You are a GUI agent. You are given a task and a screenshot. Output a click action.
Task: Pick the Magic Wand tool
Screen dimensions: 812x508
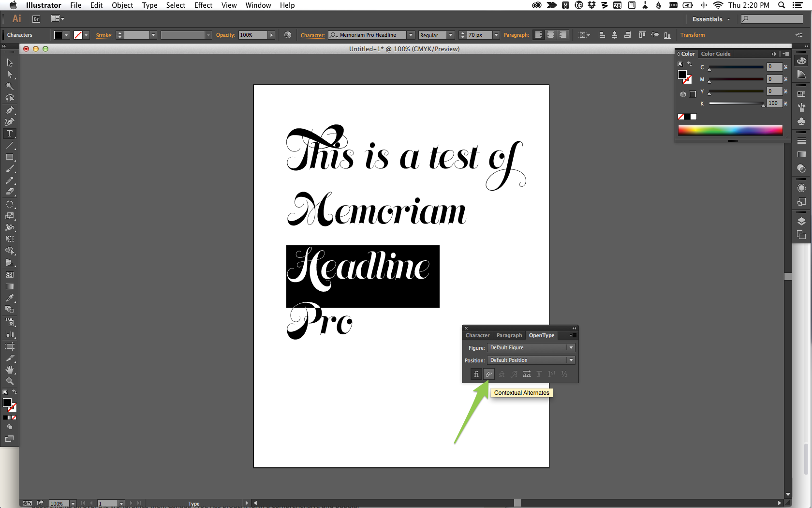10,86
